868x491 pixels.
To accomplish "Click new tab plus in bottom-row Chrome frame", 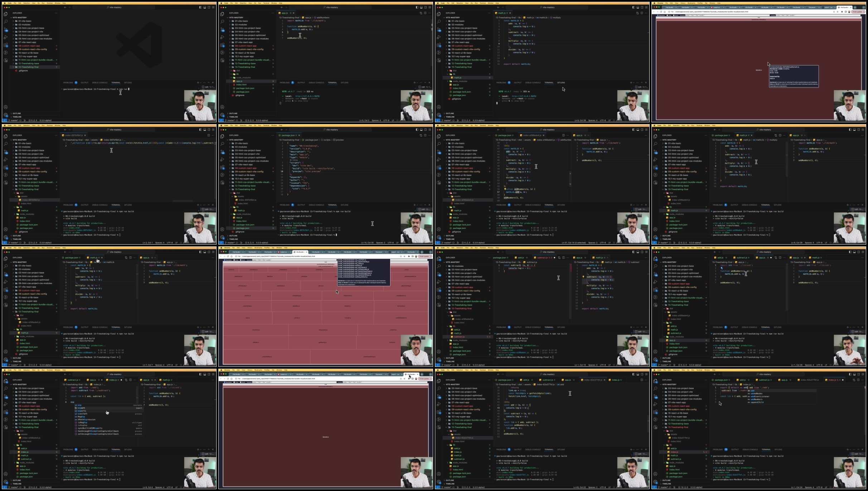I will tap(422, 374).
